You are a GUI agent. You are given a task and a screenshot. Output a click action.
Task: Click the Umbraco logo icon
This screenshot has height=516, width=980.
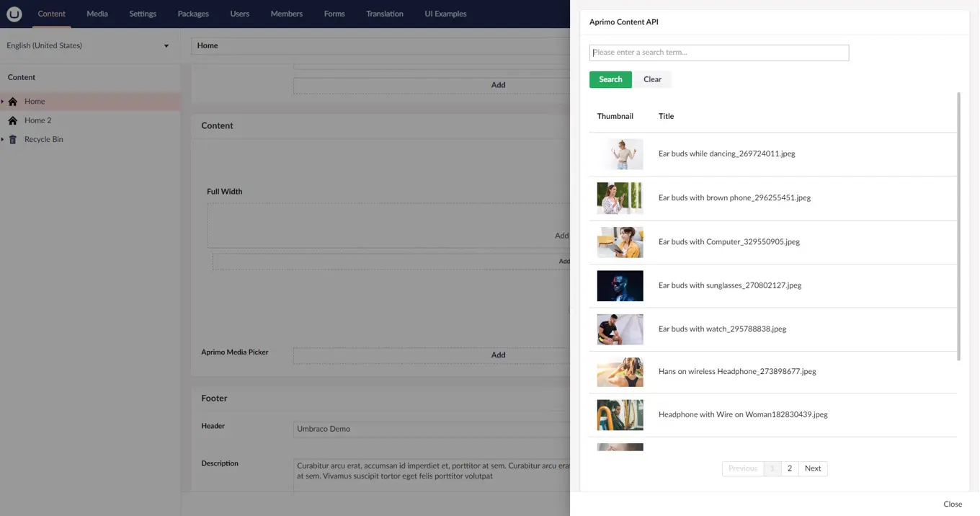tap(14, 14)
